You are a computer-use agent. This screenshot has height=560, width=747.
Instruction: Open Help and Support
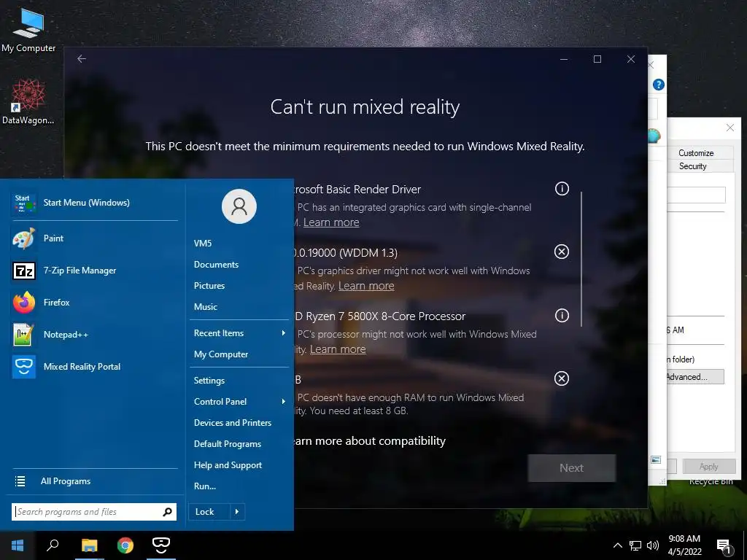(x=239, y=465)
